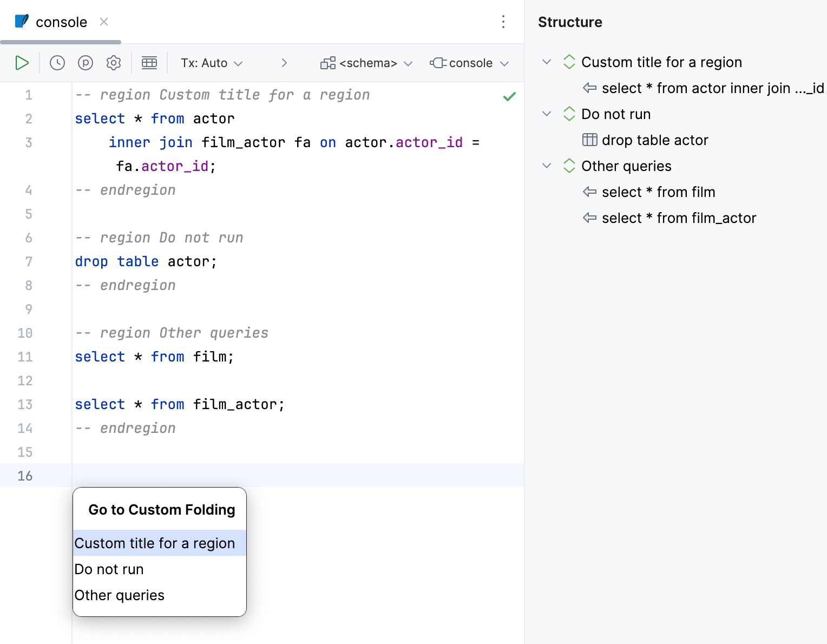
Task: Select Custom title for a region in popup
Action: tap(155, 543)
